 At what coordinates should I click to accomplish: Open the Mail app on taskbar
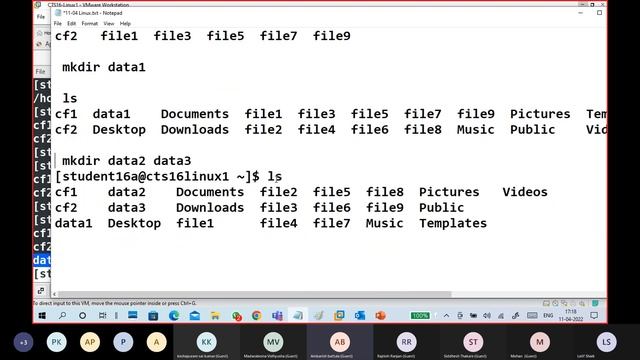point(195,316)
